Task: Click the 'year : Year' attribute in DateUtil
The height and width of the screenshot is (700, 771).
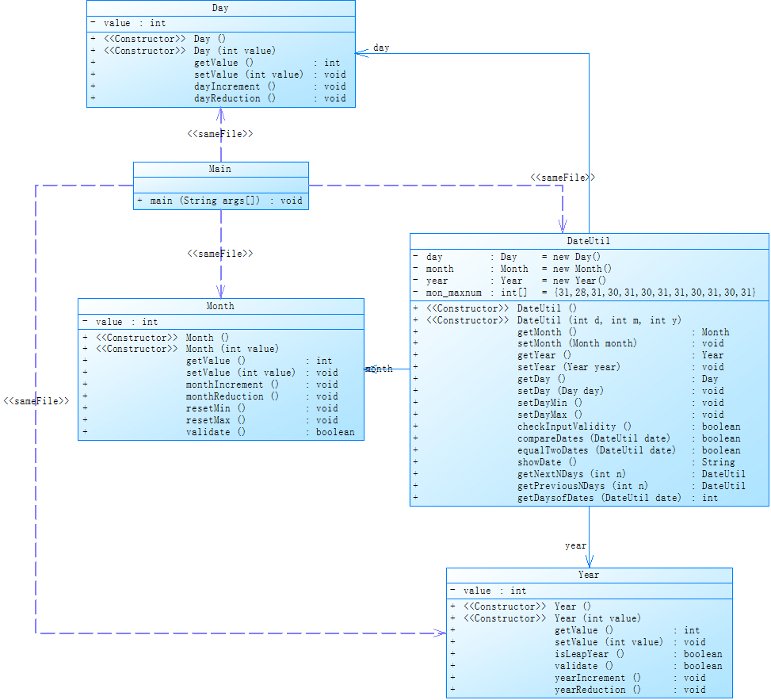Action: 510,281
